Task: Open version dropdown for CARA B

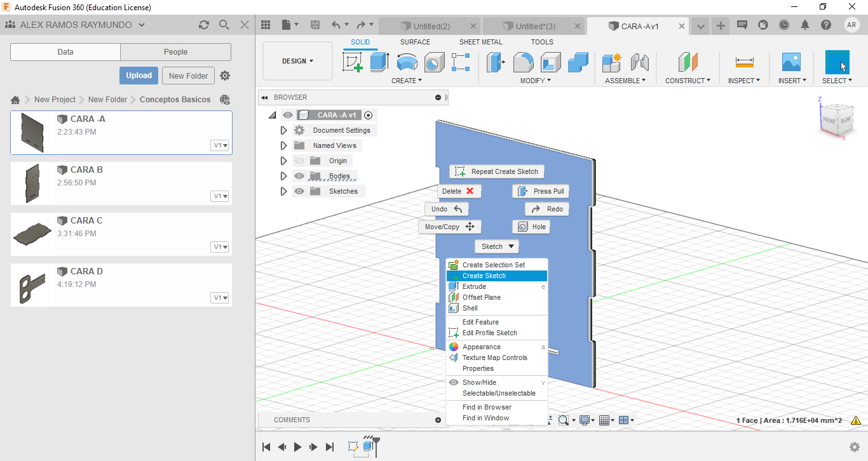Action: (220, 196)
